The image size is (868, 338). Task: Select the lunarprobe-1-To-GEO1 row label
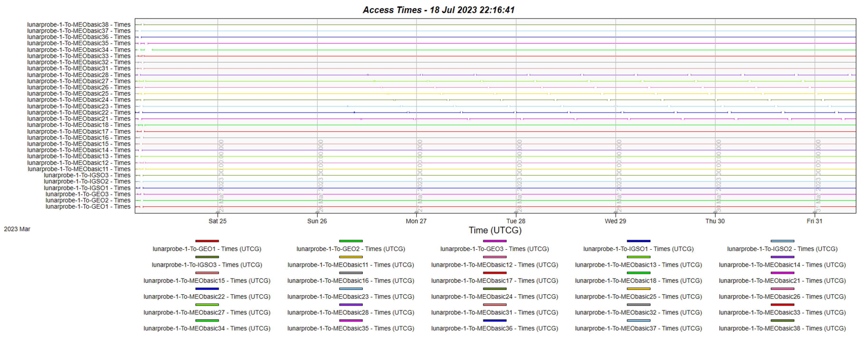(88, 206)
